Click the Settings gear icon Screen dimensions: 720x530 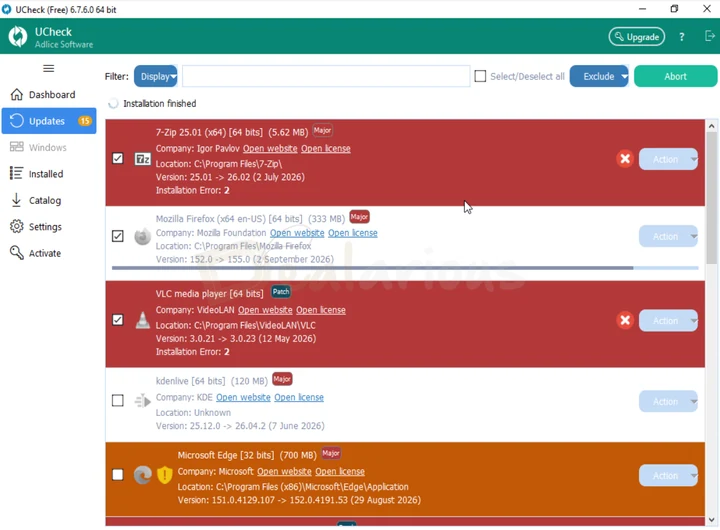pos(17,226)
